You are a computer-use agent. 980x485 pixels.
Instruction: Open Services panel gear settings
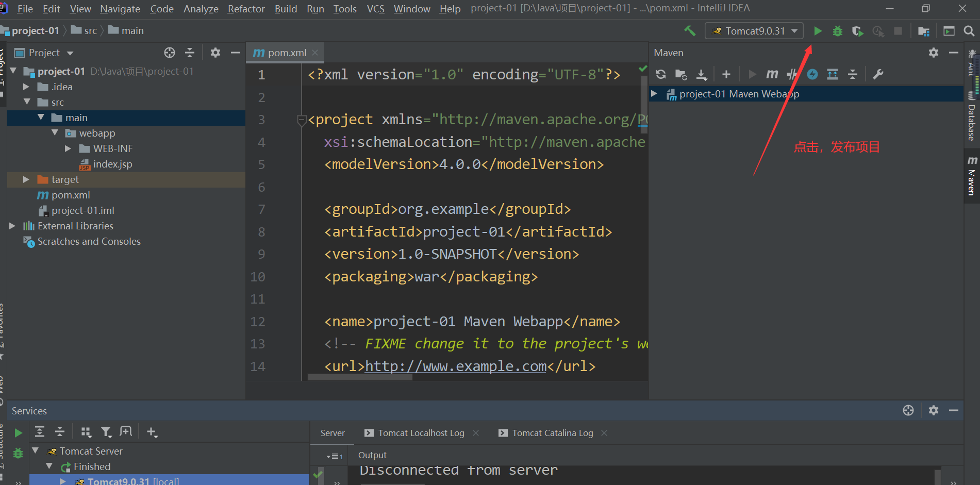coord(934,410)
